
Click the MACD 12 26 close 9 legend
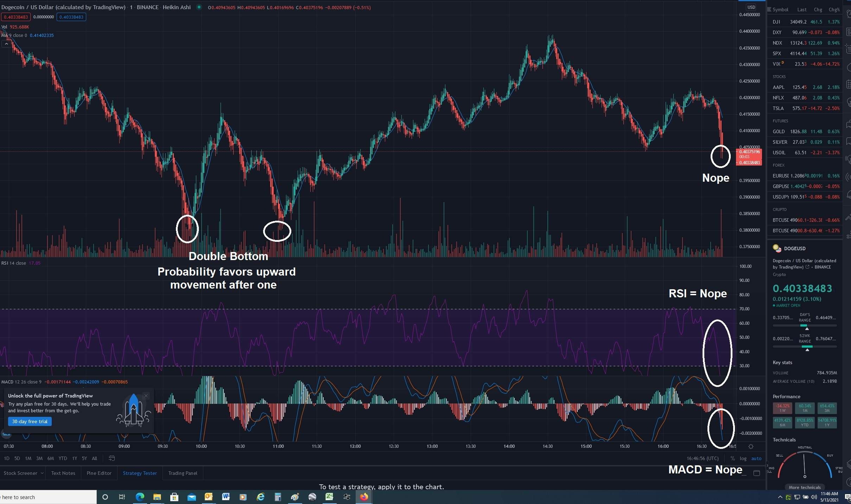(21, 382)
